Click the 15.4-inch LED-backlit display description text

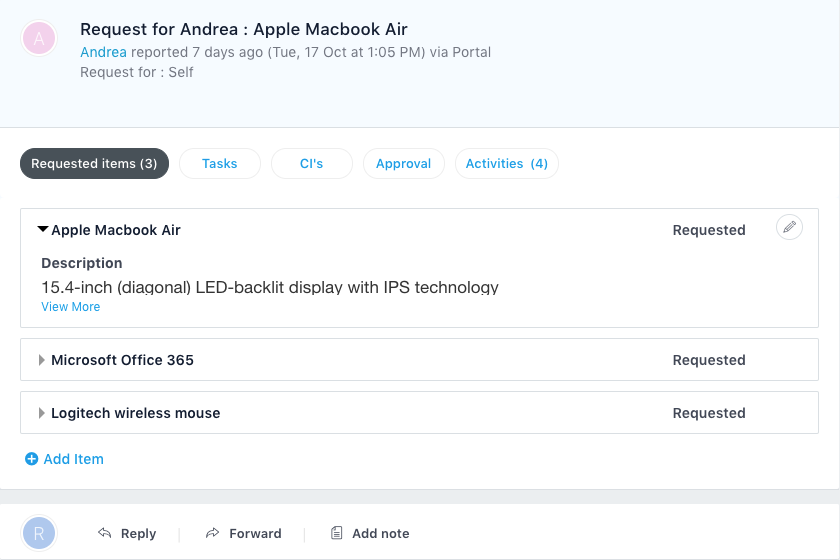[x=270, y=287]
